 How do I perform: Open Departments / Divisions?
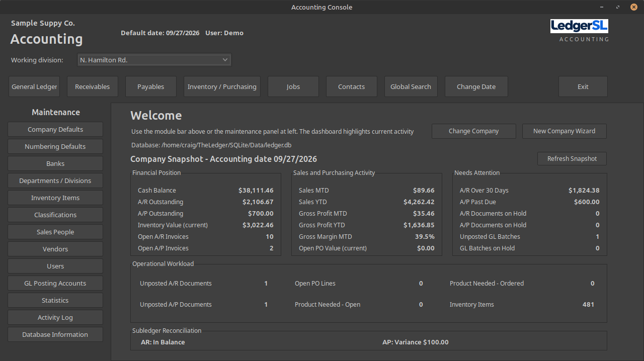click(x=55, y=180)
